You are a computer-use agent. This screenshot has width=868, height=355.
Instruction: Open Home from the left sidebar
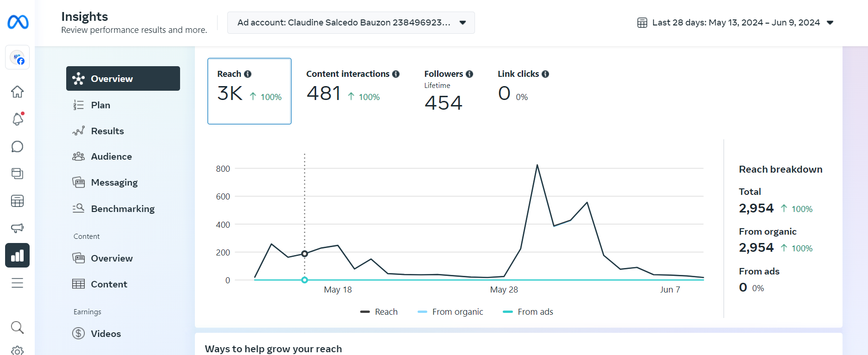18,92
